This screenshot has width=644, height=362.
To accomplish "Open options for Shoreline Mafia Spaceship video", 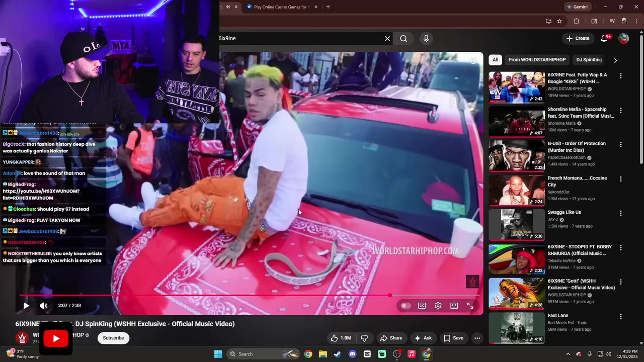I will click(x=621, y=110).
